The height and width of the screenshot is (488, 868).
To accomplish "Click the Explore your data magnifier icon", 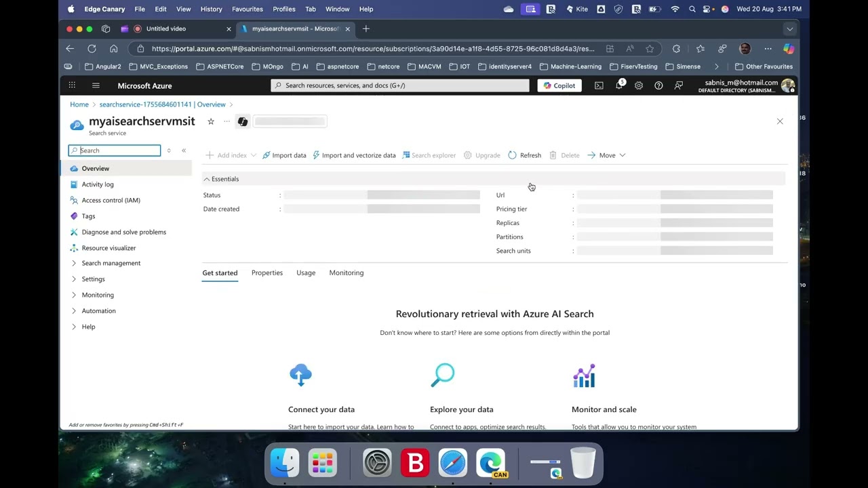I will pyautogui.click(x=443, y=375).
